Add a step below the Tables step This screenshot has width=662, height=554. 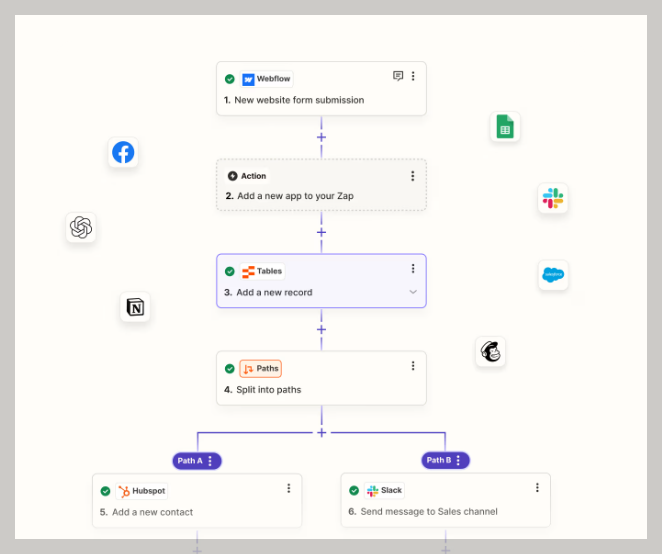[x=321, y=329]
